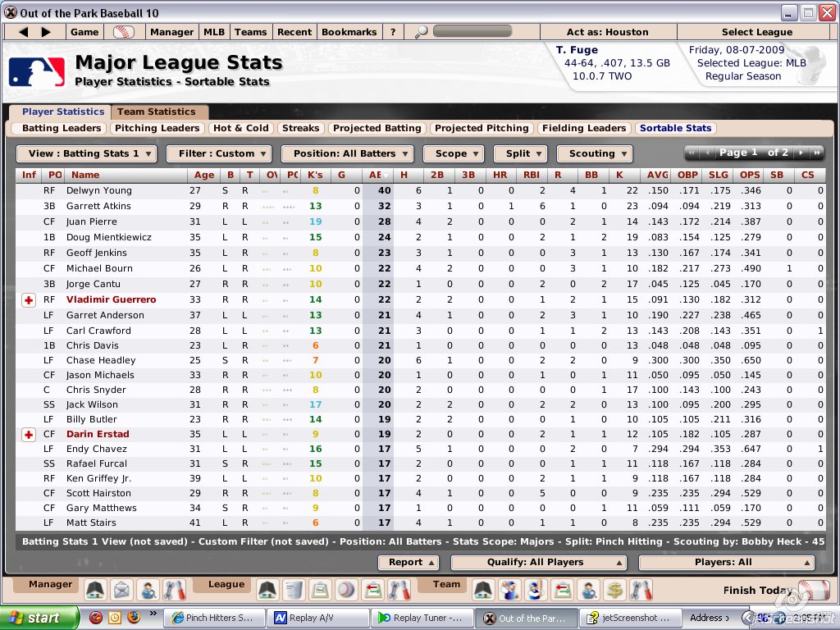Image resolution: width=840 pixels, height=630 pixels.
Task: Jump to last page of stats
Action: pyautogui.click(x=815, y=153)
